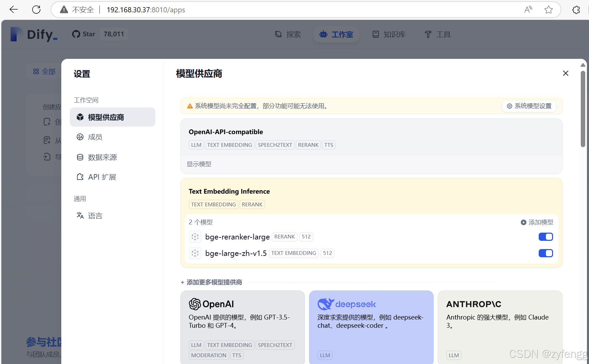589x364 pixels.
Task: Click the cube icon for 模型供应商
Action: pos(80,117)
